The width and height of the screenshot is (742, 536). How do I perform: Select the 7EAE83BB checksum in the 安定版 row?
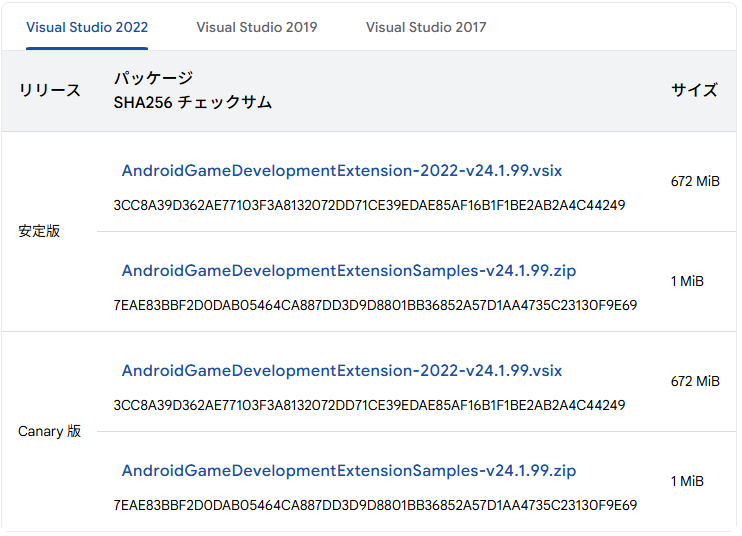[x=375, y=305]
